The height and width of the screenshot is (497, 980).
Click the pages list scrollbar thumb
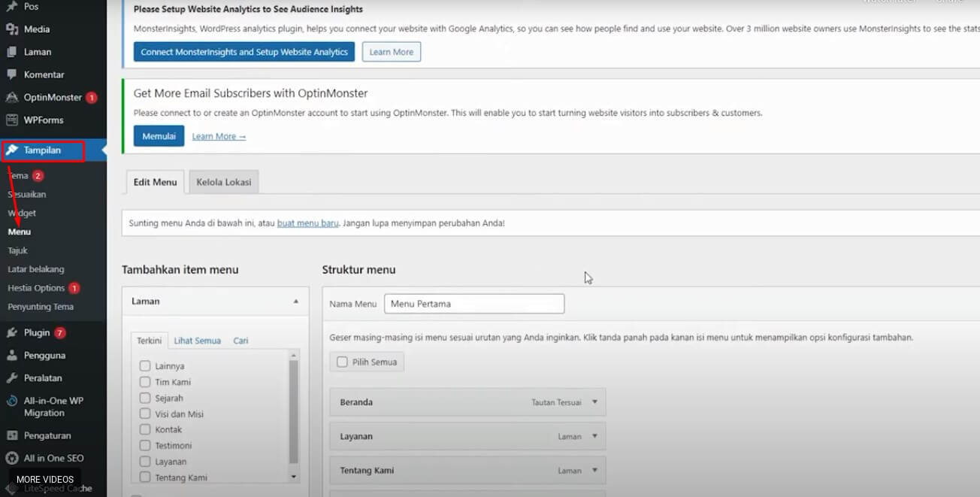[x=294, y=411]
